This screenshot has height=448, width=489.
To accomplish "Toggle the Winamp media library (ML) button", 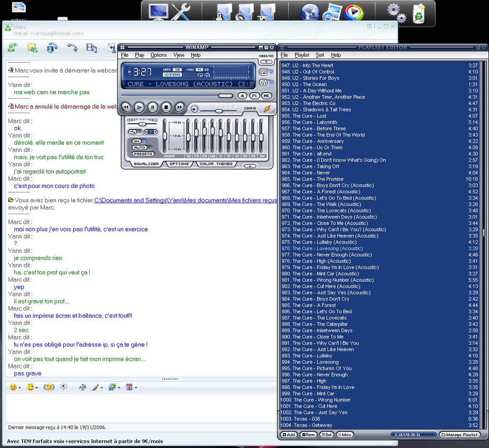I will (x=266, y=96).
